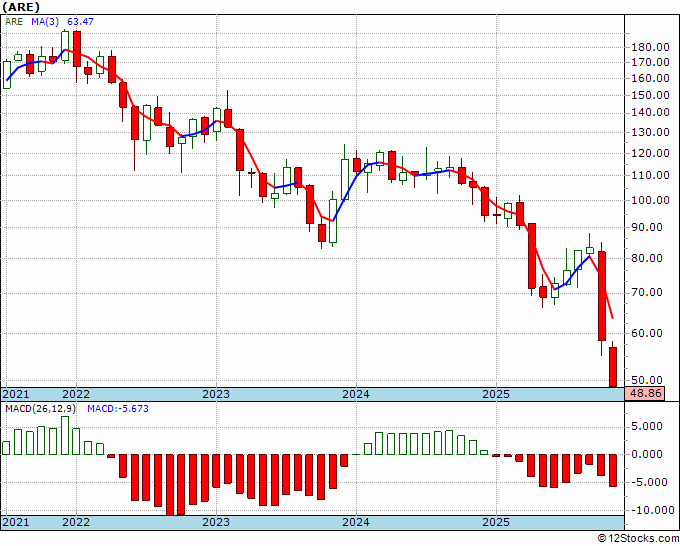Click the latest red candlestick ending at 48.86

point(613,367)
